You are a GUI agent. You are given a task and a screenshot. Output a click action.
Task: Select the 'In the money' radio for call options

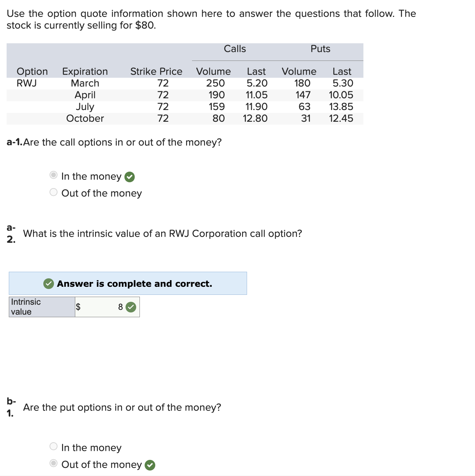pyautogui.click(x=53, y=175)
